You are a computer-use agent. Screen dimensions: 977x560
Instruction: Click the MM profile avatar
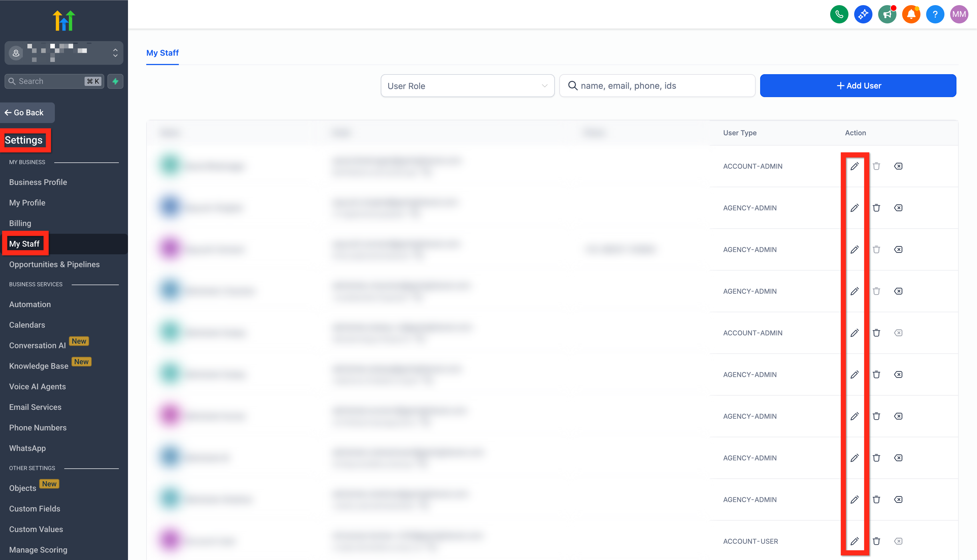coord(958,15)
